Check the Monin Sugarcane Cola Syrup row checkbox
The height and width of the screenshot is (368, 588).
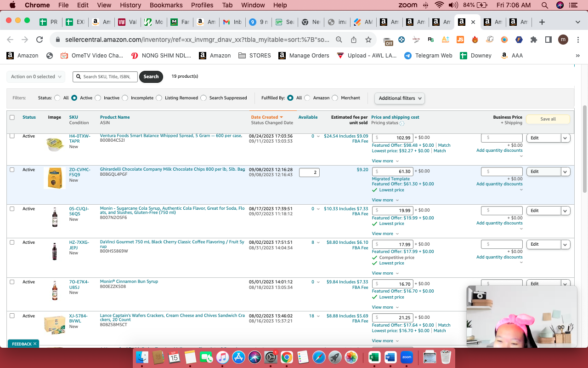[x=12, y=209]
